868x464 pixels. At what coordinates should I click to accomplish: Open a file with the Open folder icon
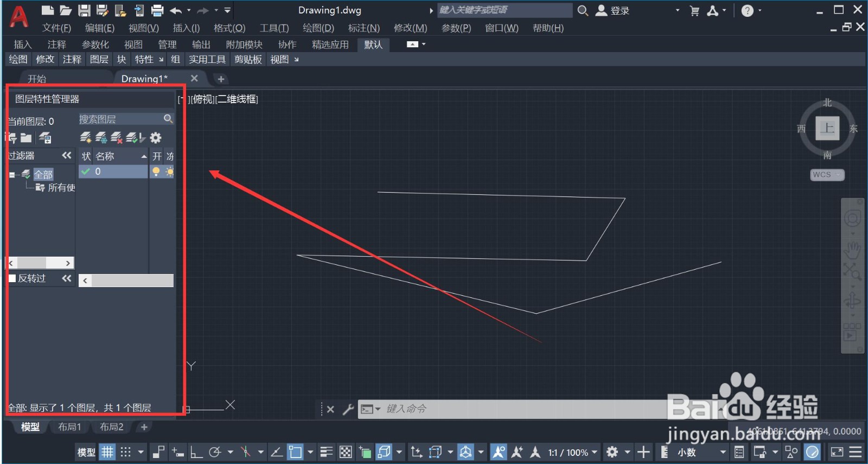(66, 10)
